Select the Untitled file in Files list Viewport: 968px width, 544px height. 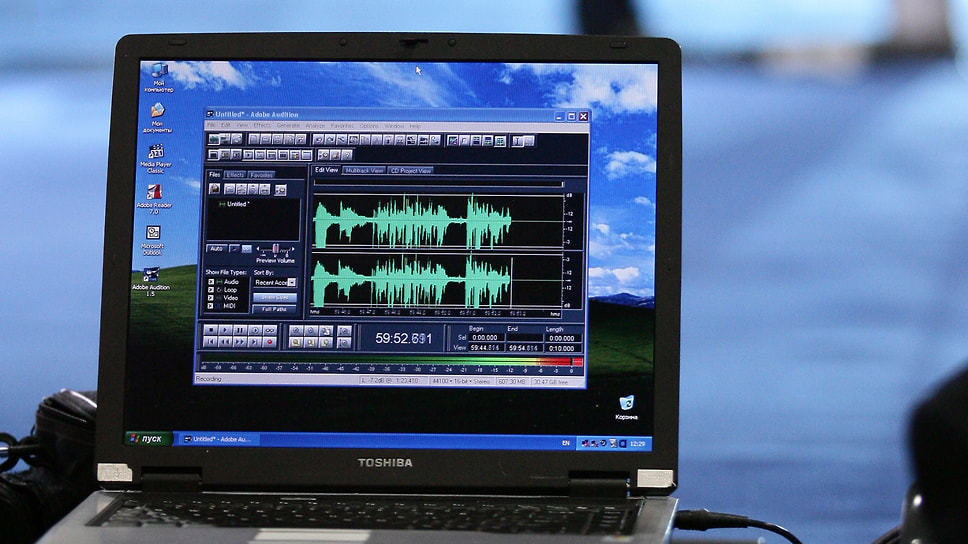tap(234, 204)
